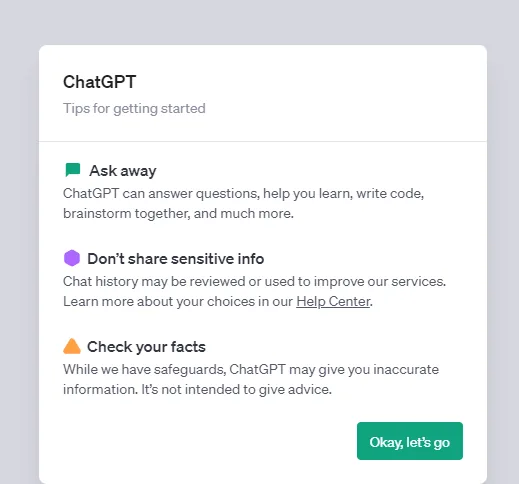Screen dimensions: 519x484
Task: Click the "Okay, let's go" button
Action: click(x=410, y=441)
